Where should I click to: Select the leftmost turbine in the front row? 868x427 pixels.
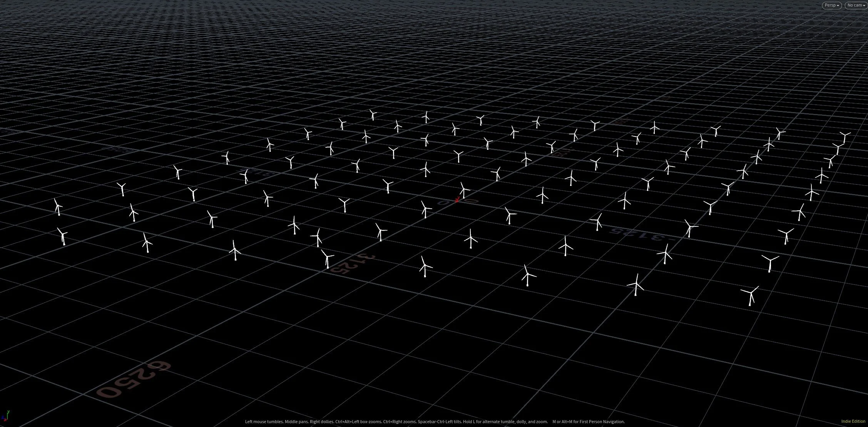[63, 236]
